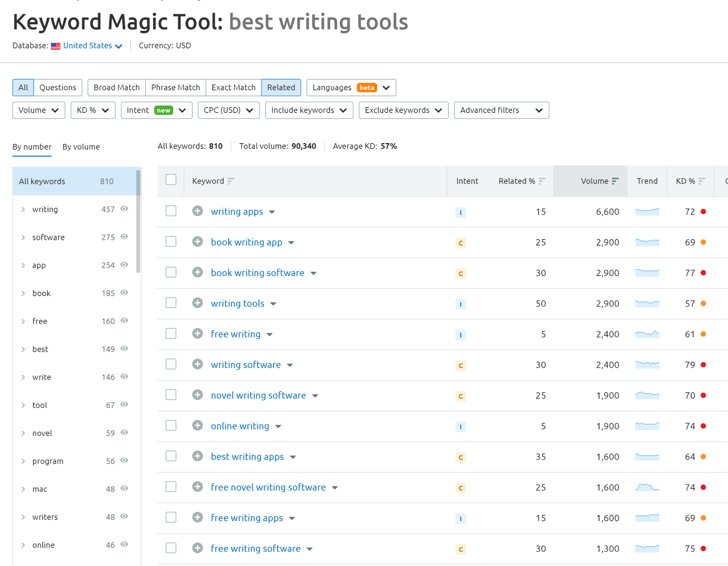Click the keyword groups sidebar scrollbar
728x566 pixels.
click(x=138, y=221)
